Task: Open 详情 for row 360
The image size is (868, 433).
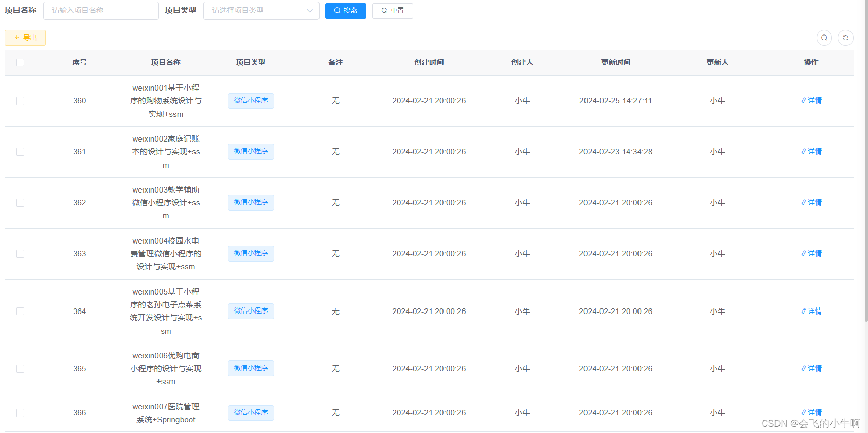Action: (x=811, y=101)
